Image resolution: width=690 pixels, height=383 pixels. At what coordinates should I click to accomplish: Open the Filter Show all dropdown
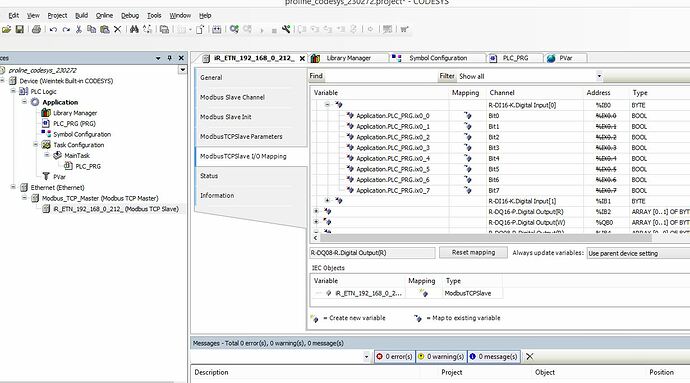coord(599,76)
